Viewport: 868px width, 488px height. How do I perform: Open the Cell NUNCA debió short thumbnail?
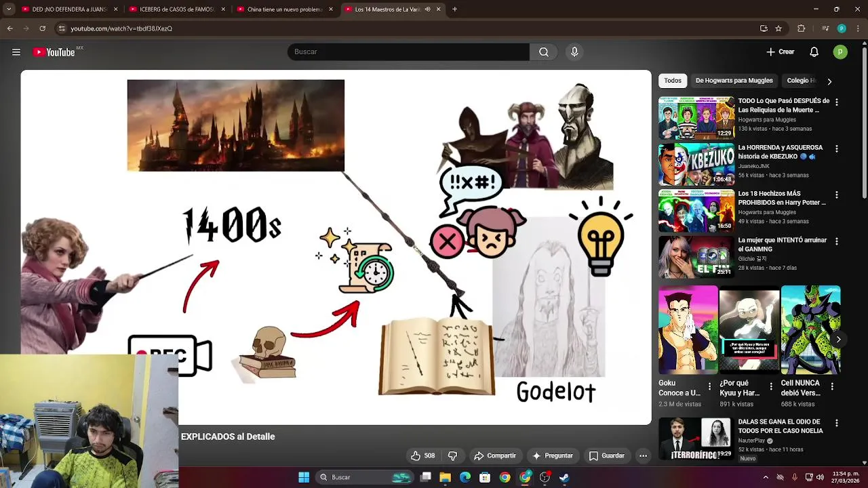click(x=810, y=330)
